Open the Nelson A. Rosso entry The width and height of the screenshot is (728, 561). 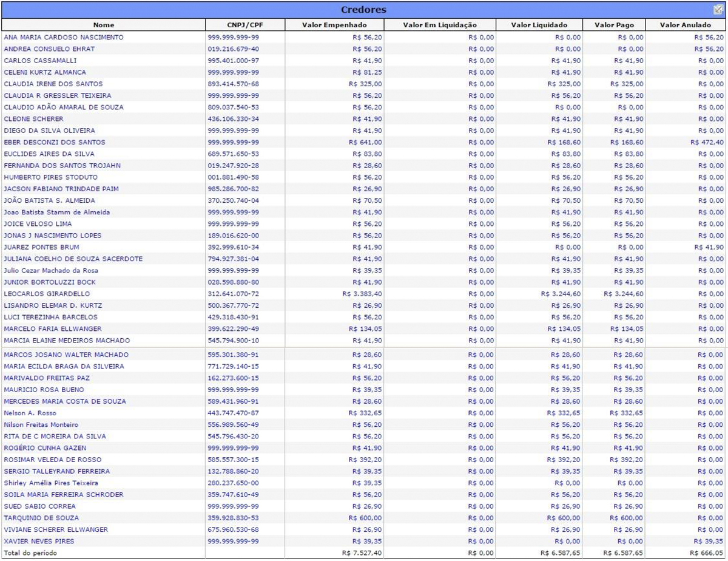coord(30,413)
